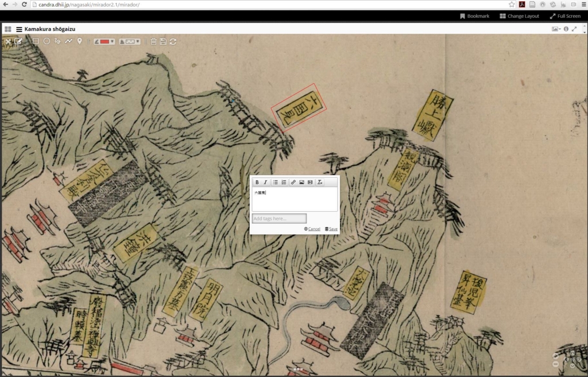Open the Adobe Acrobat extension icon

click(521, 5)
